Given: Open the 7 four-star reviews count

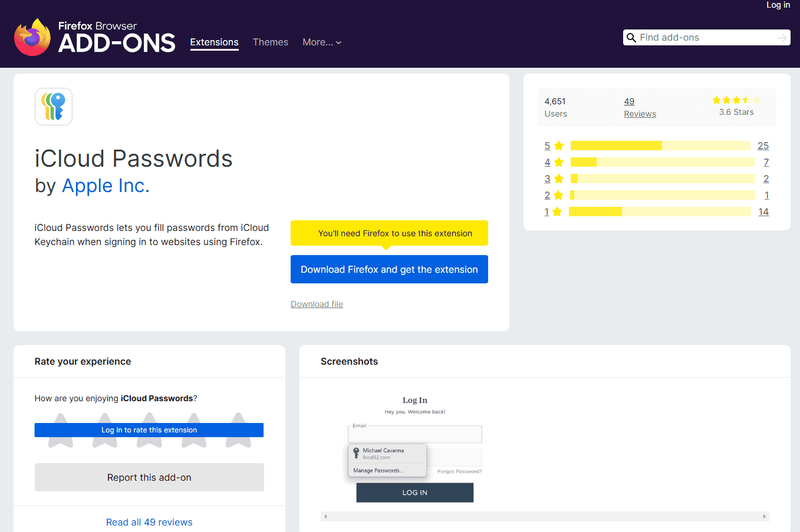Looking at the screenshot, I should point(766,162).
